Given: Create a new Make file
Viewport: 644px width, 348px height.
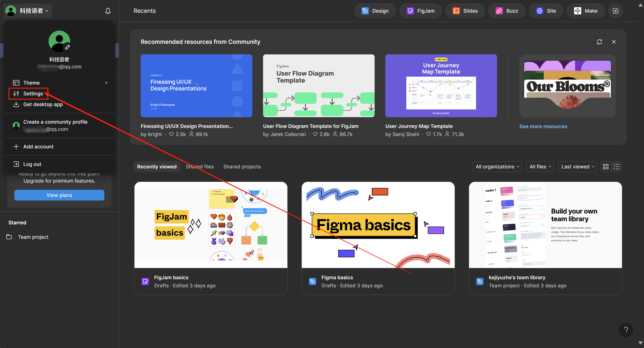Looking at the screenshot, I should pos(586,11).
